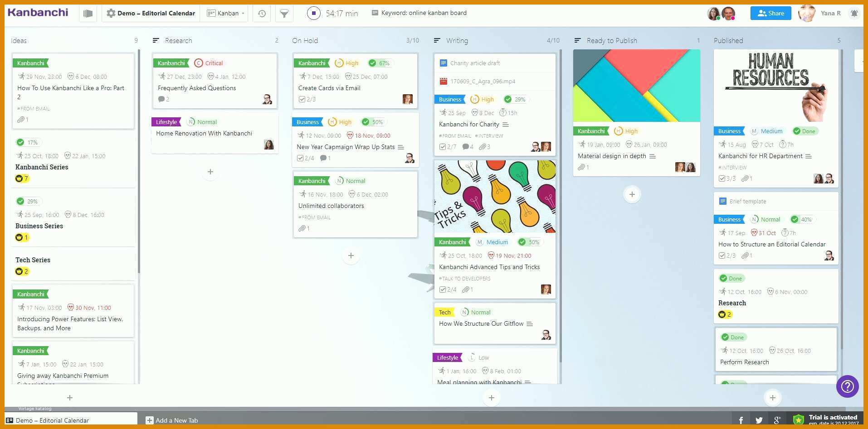868x429 pixels.
Task: Open checklist 3/3 on Kanbanchi for HR Department
Action: pyautogui.click(x=727, y=178)
